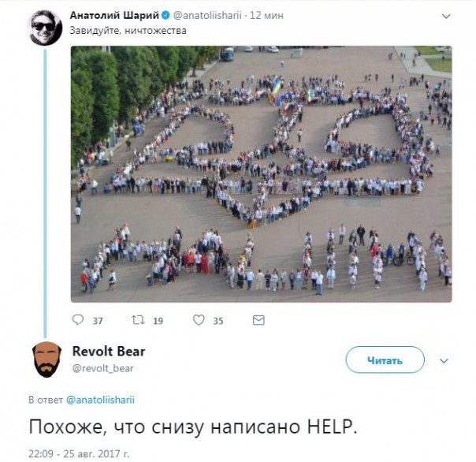Open Анатолий Шарий's profile avatar
The width and height of the screenshot is (476, 462).
46,28
